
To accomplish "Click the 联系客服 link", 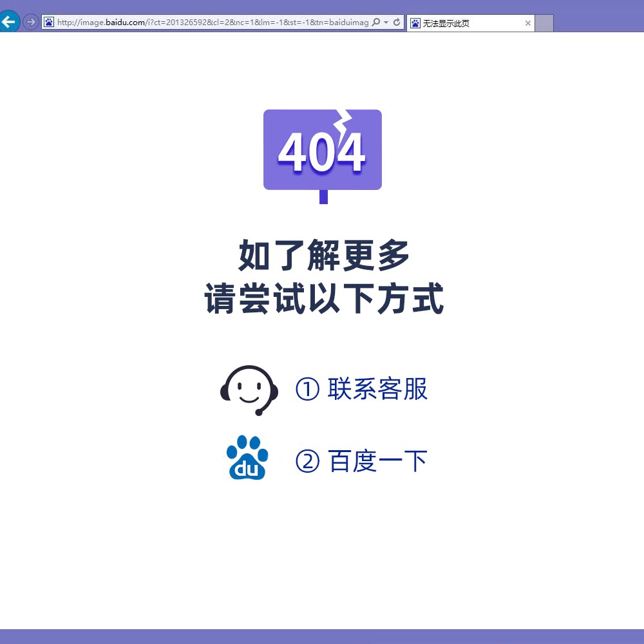I will pos(377,389).
